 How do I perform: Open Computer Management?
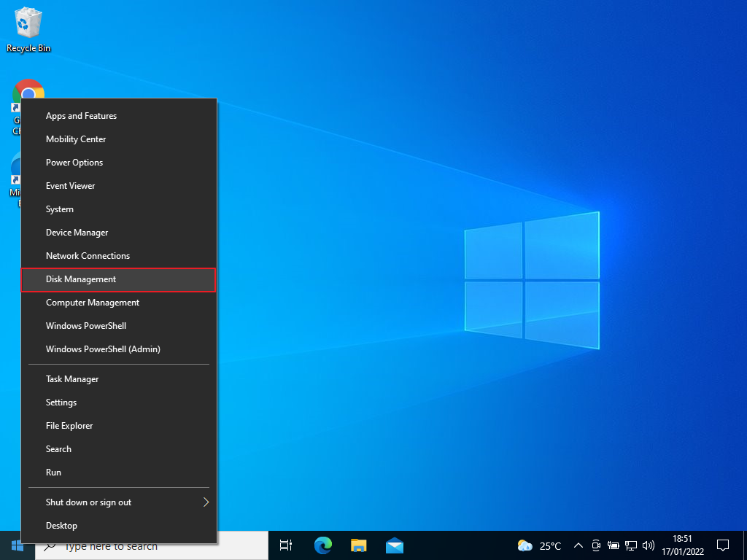119,303
